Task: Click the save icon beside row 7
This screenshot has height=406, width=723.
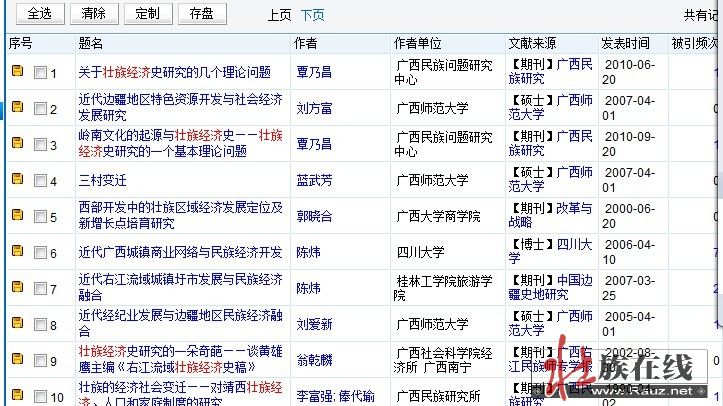Action: coord(17,287)
